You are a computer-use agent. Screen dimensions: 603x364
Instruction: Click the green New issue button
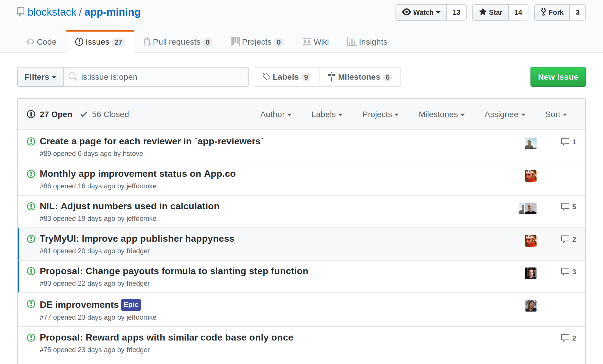558,77
